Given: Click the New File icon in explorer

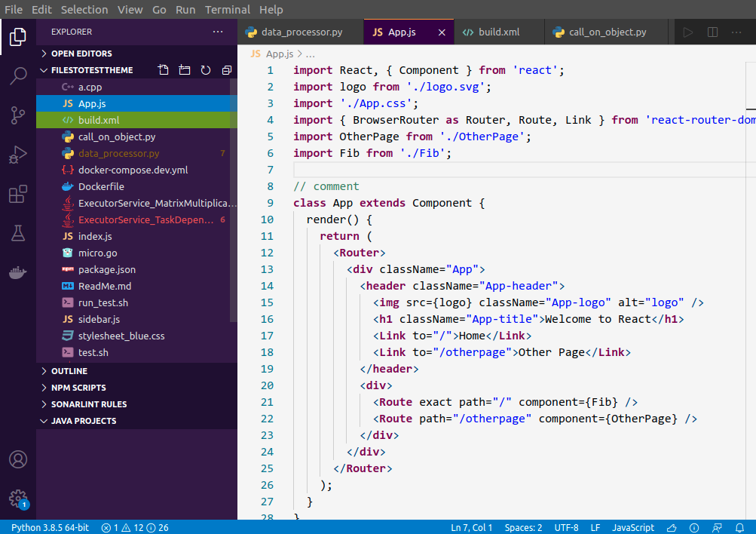Looking at the screenshot, I should point(164,70).
